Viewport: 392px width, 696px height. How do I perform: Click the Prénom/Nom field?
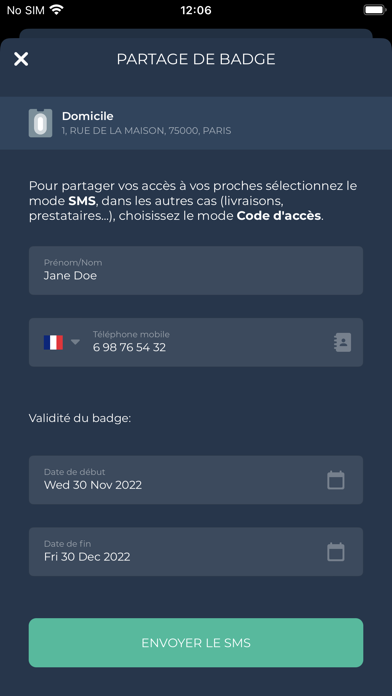pyautogui.click(x=196, y=270)
